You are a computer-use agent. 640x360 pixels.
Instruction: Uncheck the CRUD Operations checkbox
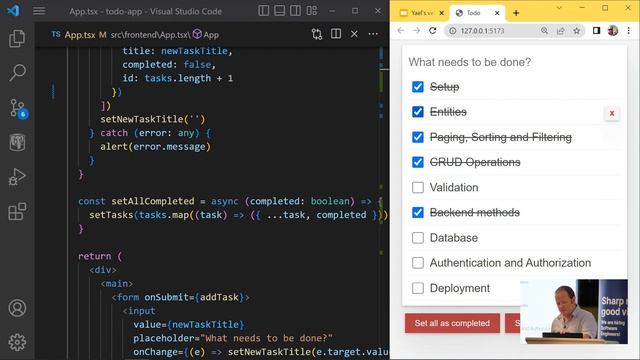coord(418,162)
